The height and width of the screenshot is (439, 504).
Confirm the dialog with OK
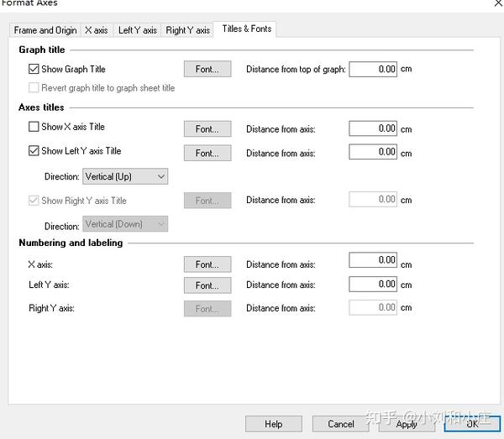pos(472,424)
